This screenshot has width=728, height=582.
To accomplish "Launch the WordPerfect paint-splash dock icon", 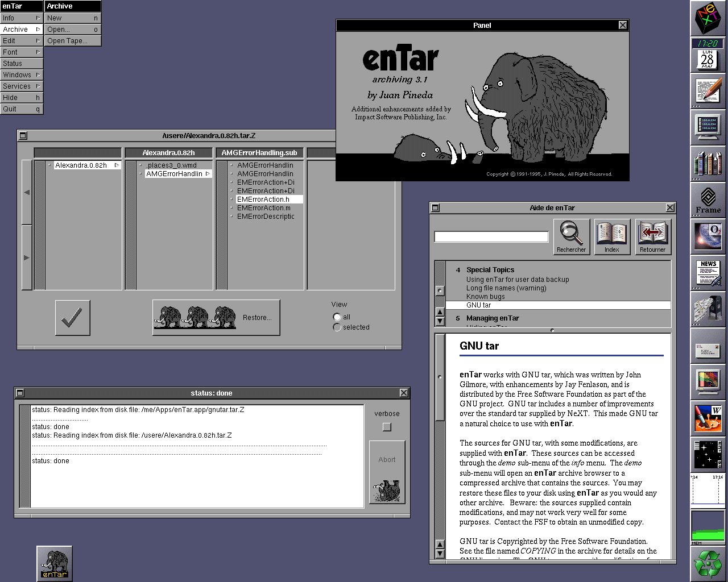I will pyautogui.click(x=708, y=418).
